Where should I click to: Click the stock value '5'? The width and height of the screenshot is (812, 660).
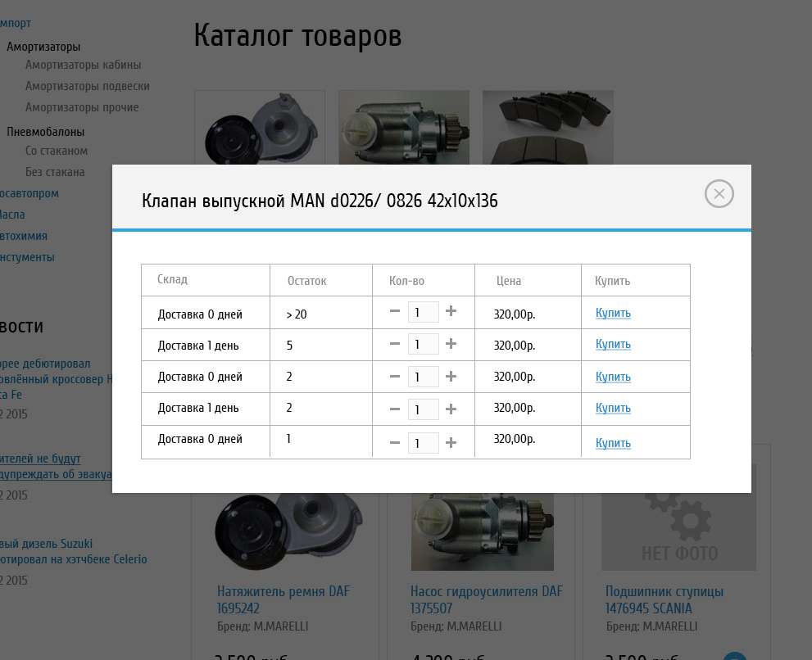(289, 346)
